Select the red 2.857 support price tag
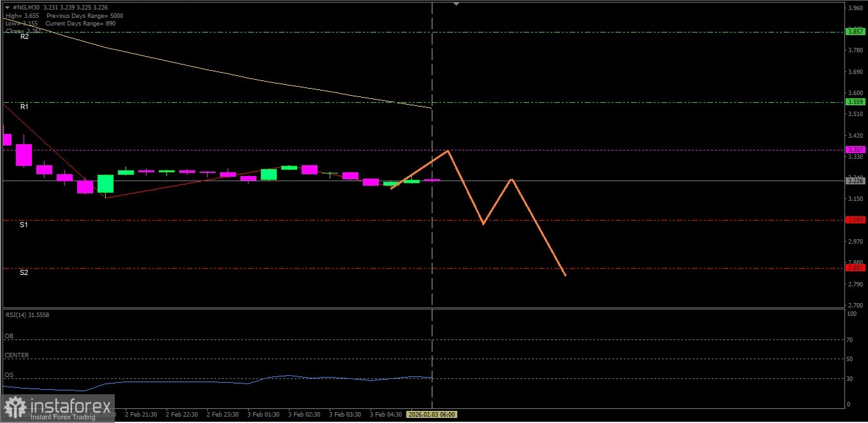 pyautogui.click(x=855, y=267)
